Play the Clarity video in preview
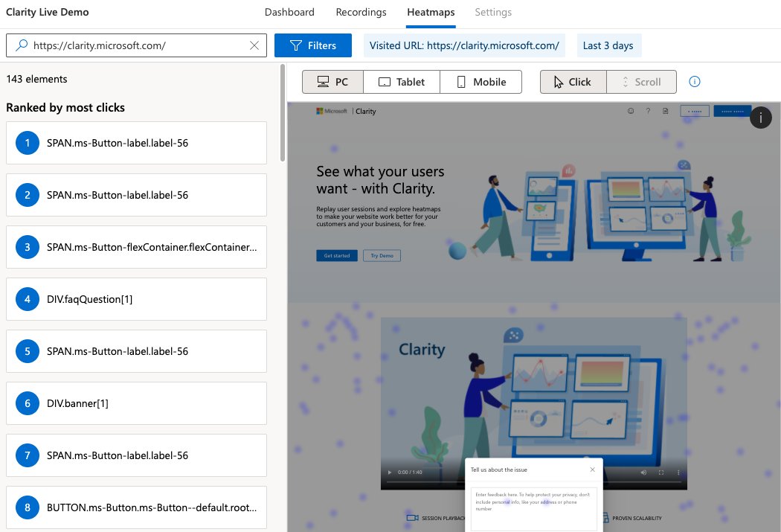This screenshot has width=781, height=532. pos(390,472)
